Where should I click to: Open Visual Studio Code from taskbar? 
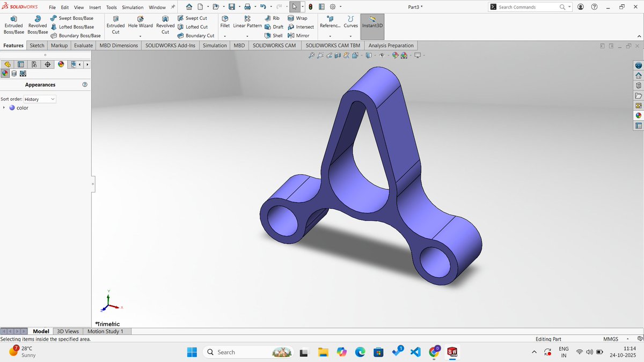point(415,352)
